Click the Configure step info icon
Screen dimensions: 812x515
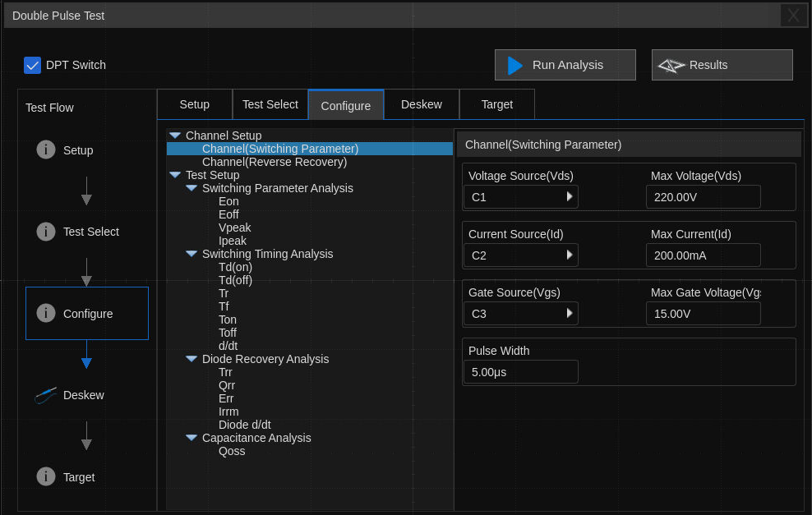pyautogui.click(x=46, y=313)
